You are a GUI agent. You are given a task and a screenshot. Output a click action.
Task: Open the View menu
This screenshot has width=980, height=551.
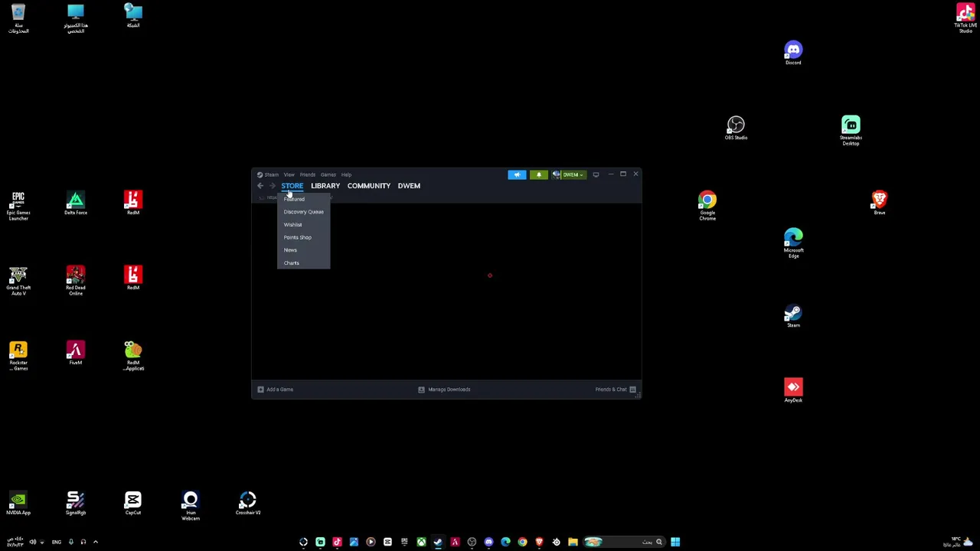pyautogui.click(x=289, y=174)
